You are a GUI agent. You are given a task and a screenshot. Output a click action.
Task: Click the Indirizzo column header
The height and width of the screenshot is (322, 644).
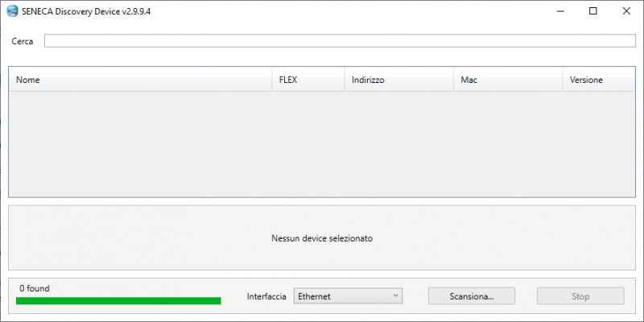[x=398, y=80]
